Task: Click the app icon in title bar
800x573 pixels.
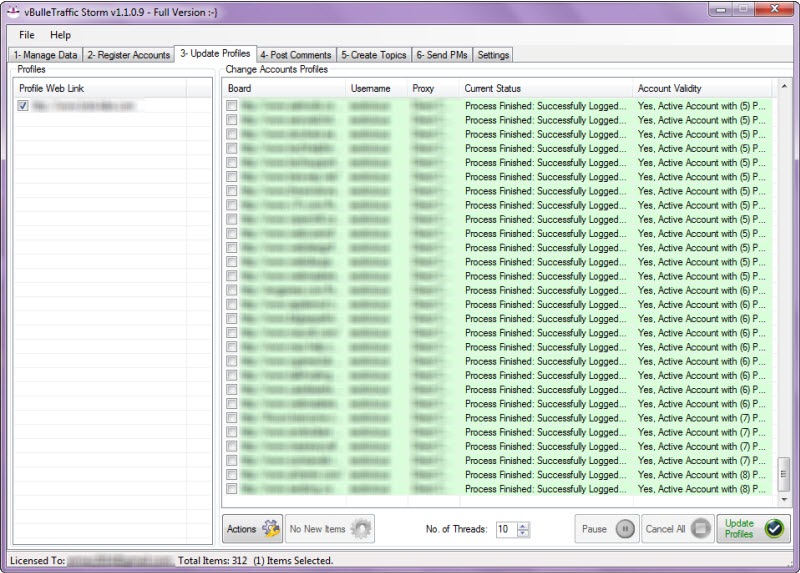Action: coord(13,11)
